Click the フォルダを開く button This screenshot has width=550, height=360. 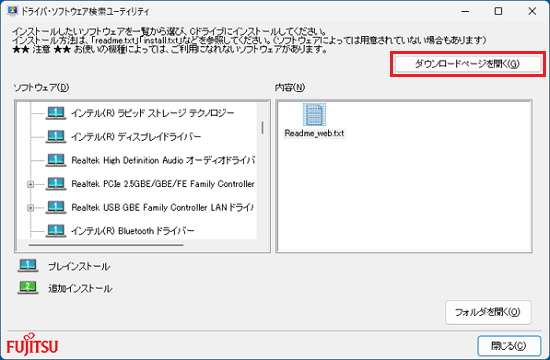tap(488, 312)
